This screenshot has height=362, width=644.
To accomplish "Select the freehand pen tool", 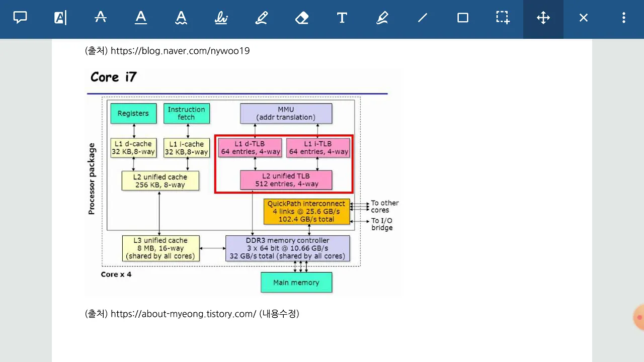I will [262, 18].
